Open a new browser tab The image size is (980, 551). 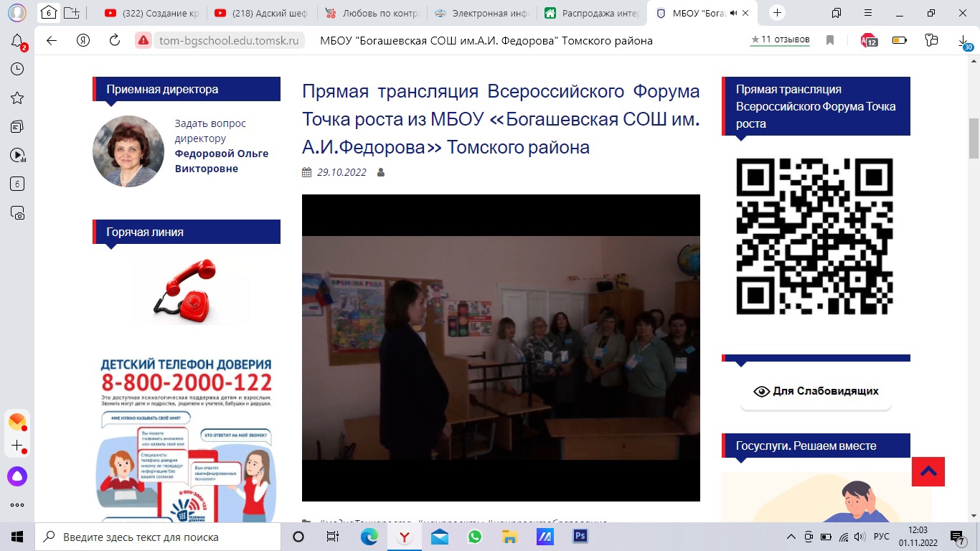[777, 13]
